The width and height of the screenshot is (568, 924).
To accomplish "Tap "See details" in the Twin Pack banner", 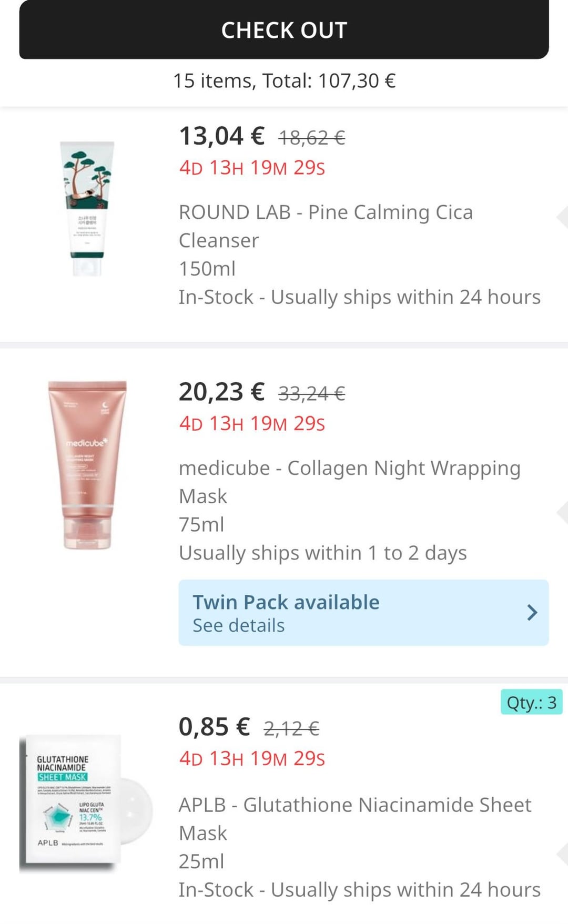I will [x=239, y=626].
